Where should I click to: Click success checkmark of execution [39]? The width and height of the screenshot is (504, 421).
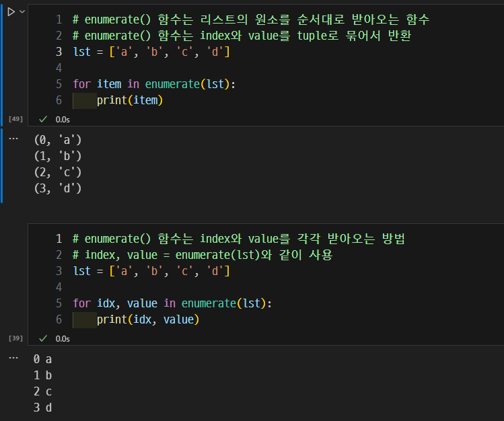(x=43, y=338)
